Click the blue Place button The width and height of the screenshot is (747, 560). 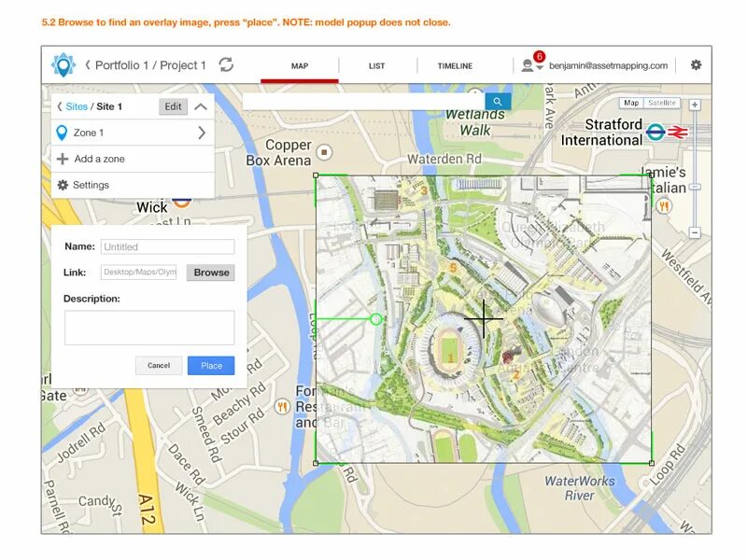click(211, 365)
